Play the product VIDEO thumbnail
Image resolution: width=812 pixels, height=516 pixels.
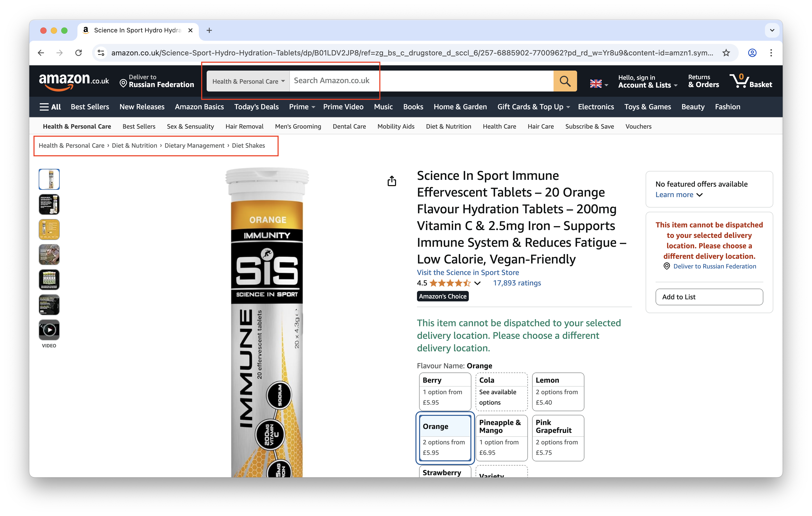49,330
